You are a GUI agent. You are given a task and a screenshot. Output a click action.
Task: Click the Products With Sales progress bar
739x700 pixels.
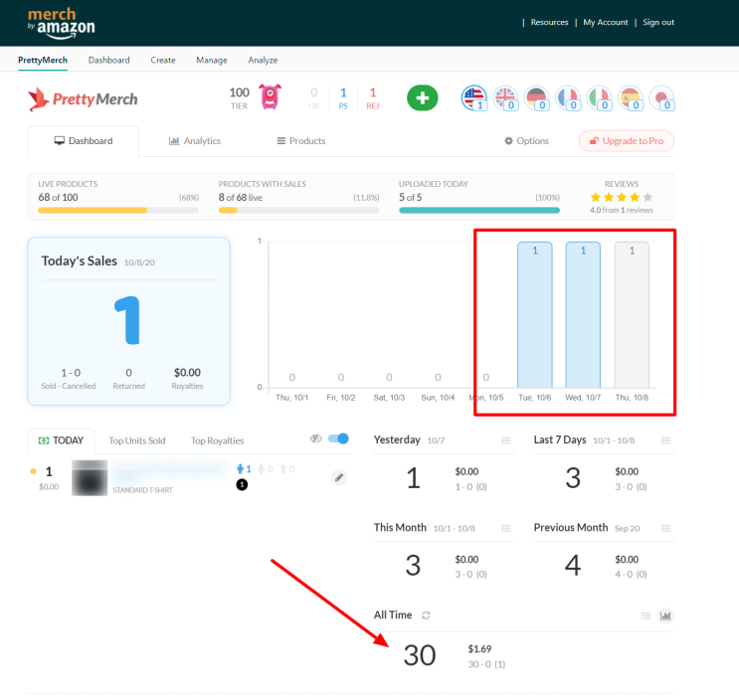coord(298,211)
